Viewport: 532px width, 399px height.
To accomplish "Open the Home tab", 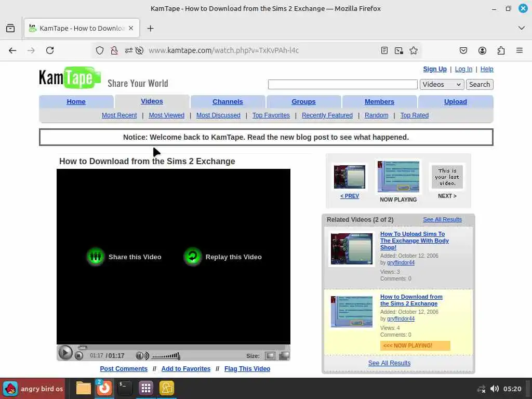I will click(x=76, y=102).
